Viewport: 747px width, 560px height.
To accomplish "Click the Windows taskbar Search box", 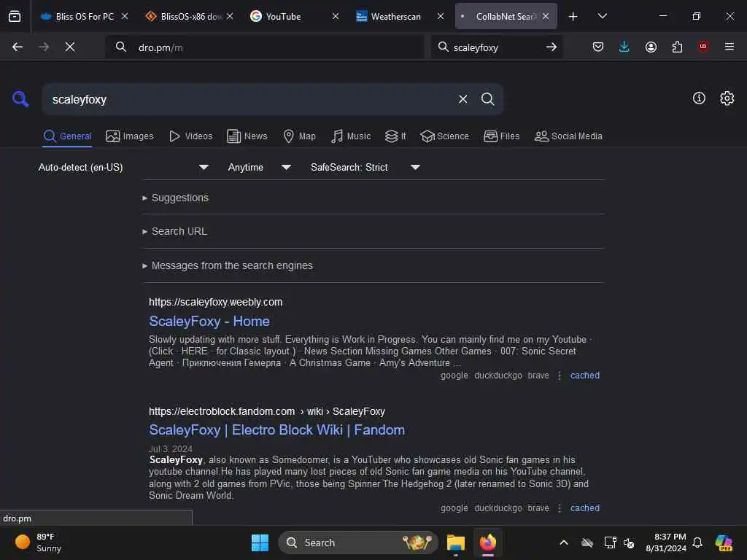I will [x=357, y=542].
